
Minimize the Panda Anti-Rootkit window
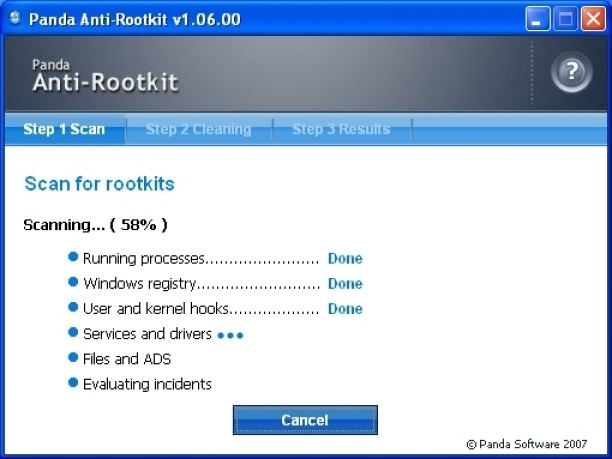537,18
